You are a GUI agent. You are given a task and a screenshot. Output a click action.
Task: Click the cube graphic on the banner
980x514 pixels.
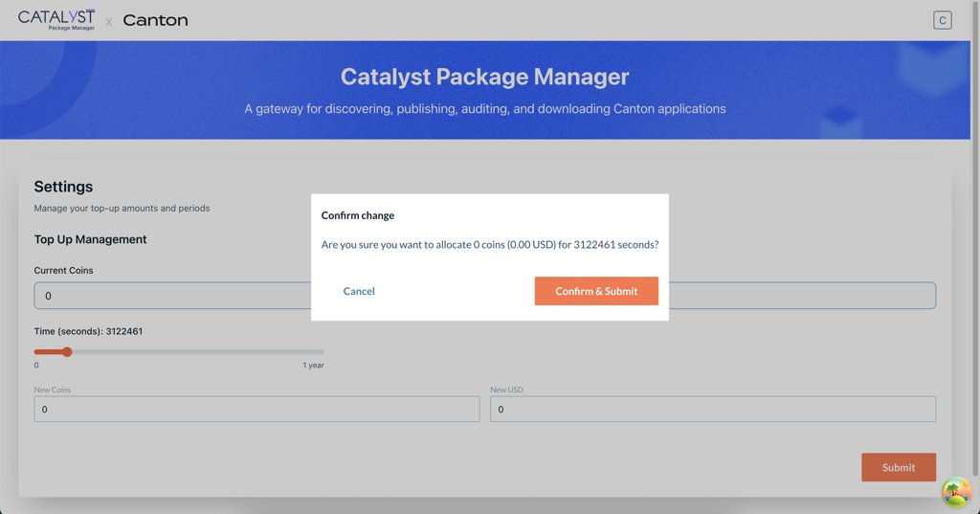coord(839,122)
